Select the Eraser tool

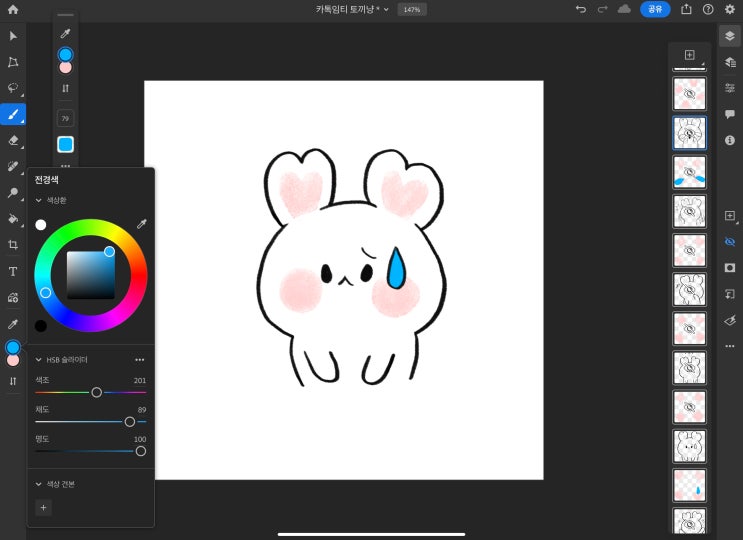(13, 140)
